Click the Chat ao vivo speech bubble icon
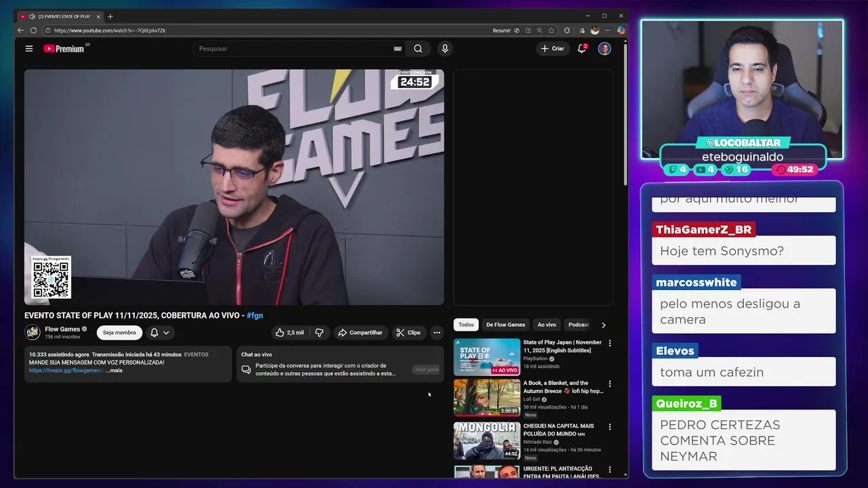 click(x=246, y=369)
